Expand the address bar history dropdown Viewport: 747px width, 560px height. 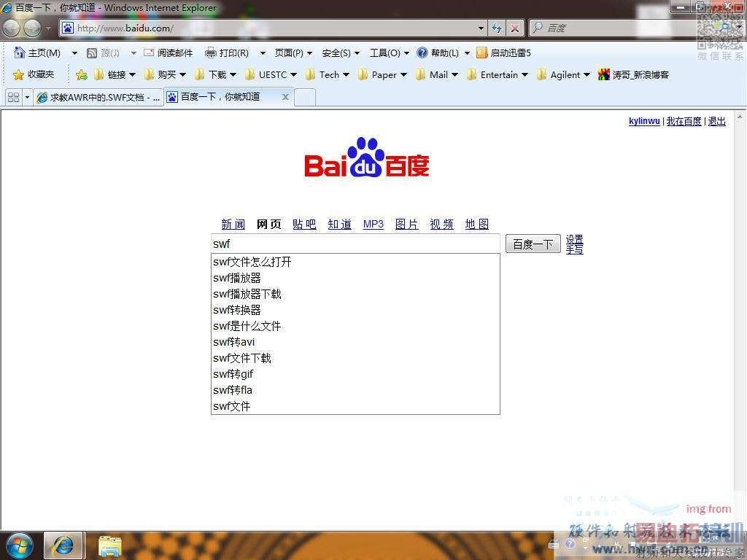tap(481, 28)
